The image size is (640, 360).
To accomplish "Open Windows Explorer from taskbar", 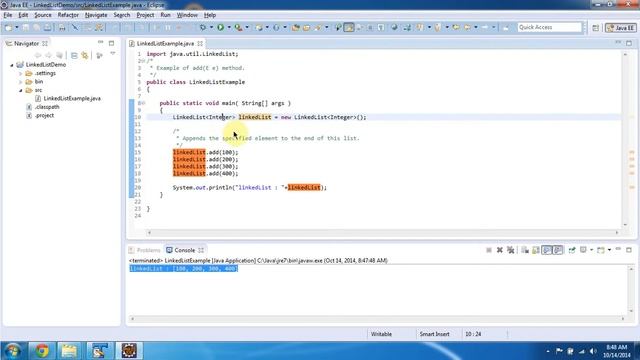I will (69, 351).
